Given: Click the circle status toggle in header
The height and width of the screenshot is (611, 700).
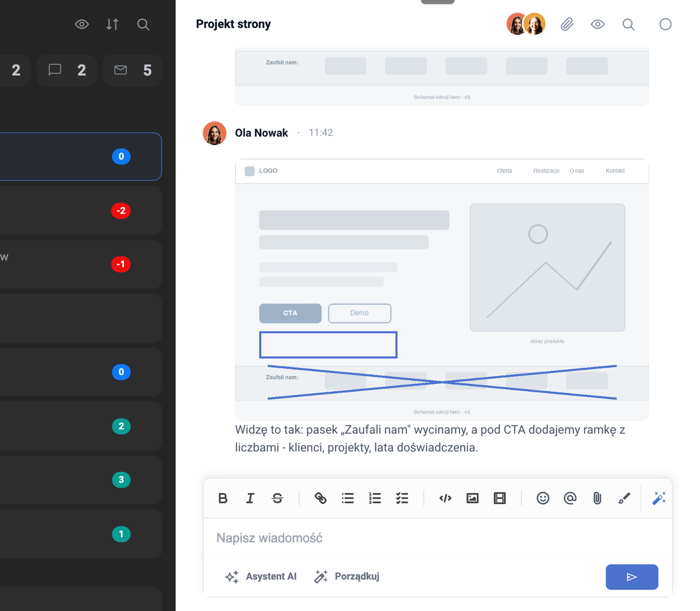Looking at the screenshot, I should pyautogui.click(x=665, y=24).
